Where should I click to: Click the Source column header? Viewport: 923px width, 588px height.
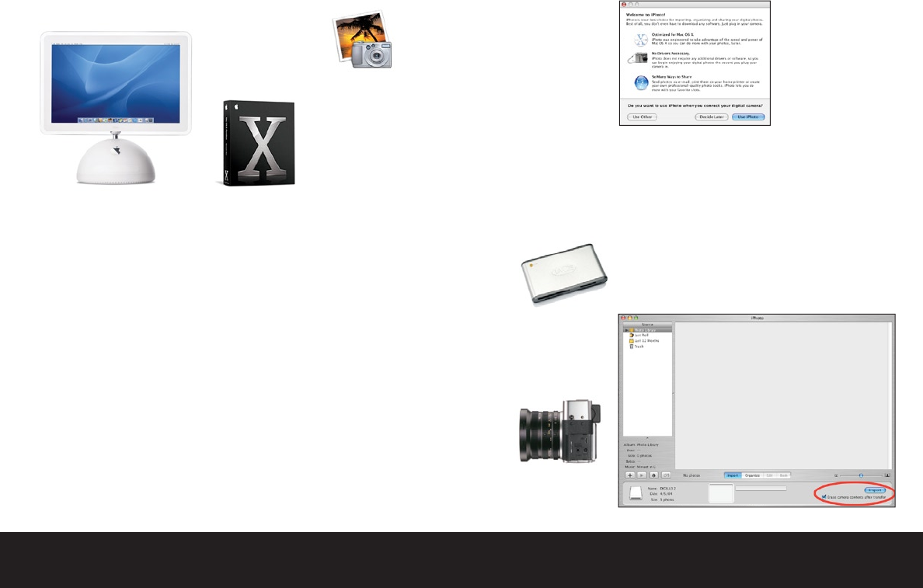tap(647, 325)
